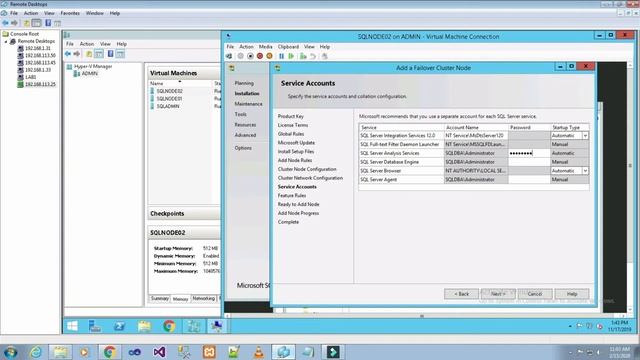Click Startup Type column header
Screen dimensions: 640x360
click(569, 127)
